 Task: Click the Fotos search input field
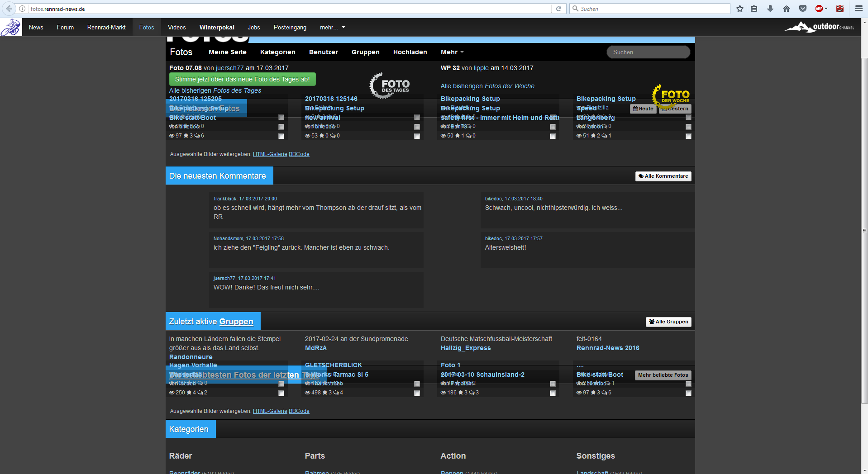click(x=648, y=52)
